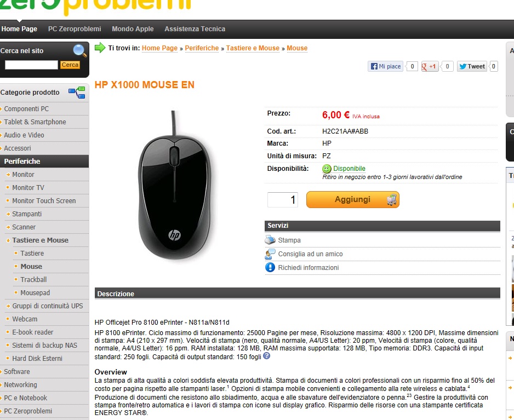Click the blue info icon for Richiedi informazioni

[270, 268]
